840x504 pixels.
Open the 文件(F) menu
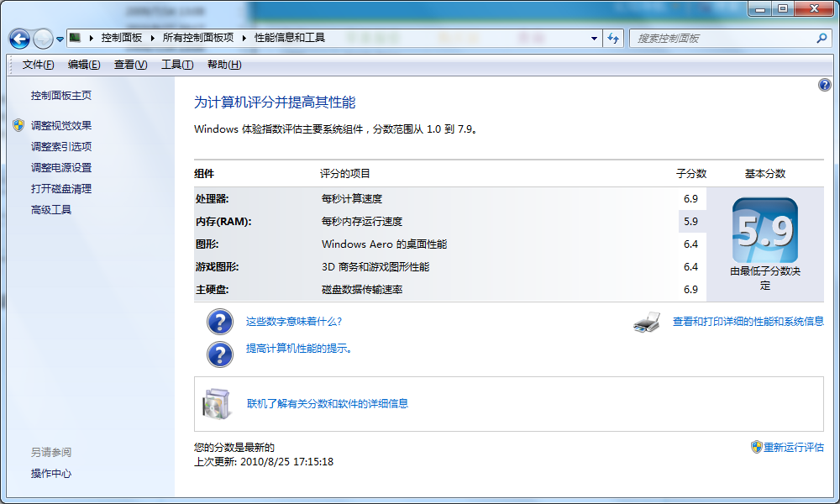pyautogui.click(x=38, y=65)
